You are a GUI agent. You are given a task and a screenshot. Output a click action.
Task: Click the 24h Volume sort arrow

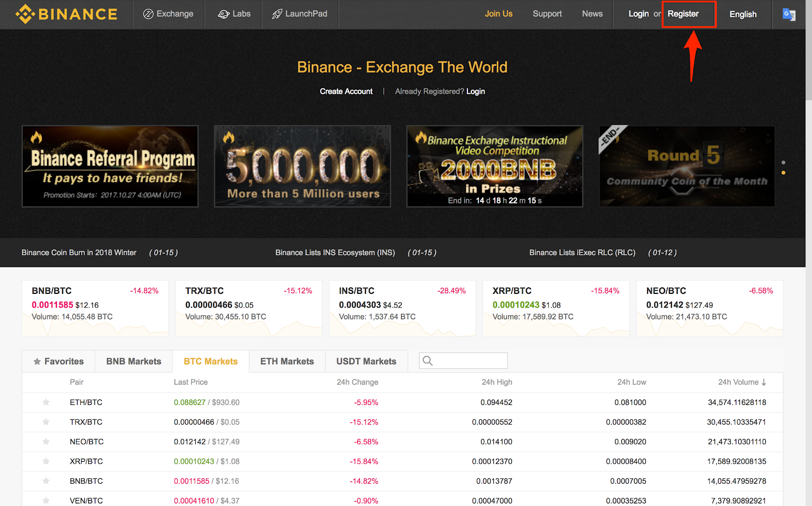click(764, 382)
